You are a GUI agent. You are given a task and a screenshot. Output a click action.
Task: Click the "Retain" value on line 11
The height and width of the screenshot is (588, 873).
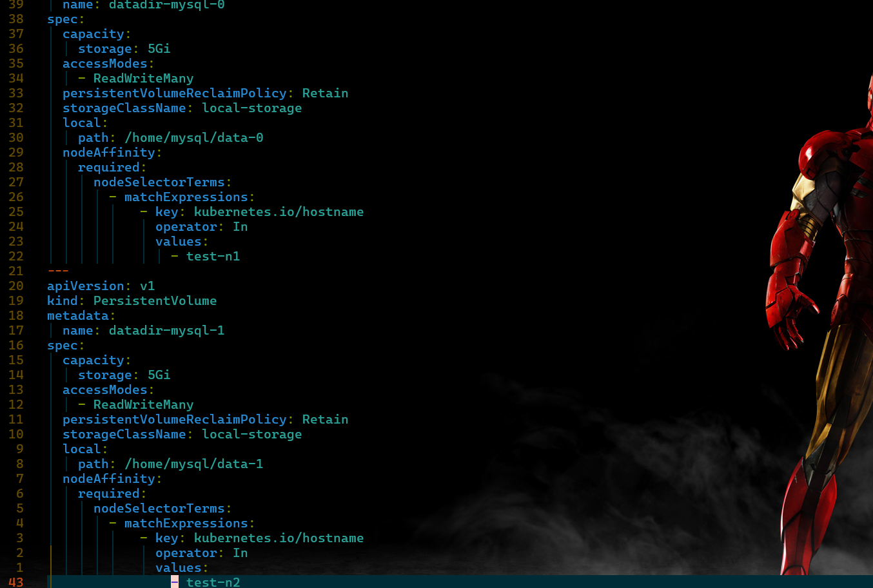[326, 419]
